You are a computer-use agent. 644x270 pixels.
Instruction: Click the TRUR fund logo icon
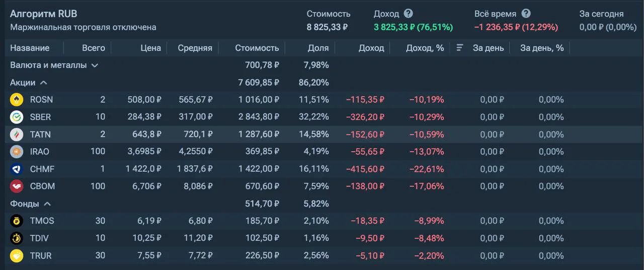(17, 256)
